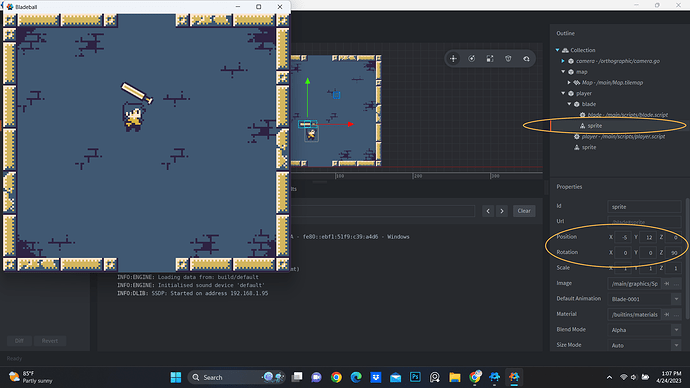
Task: Edit Rotation X value field
Action: tap(623, 253)
